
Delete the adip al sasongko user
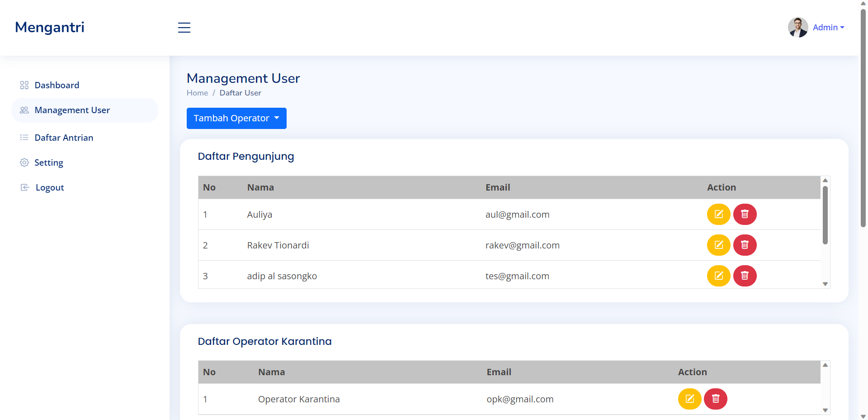point(745,276)
